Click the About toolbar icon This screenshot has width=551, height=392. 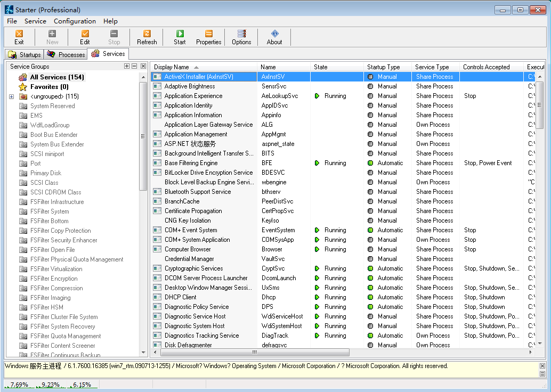coord(274,37)
